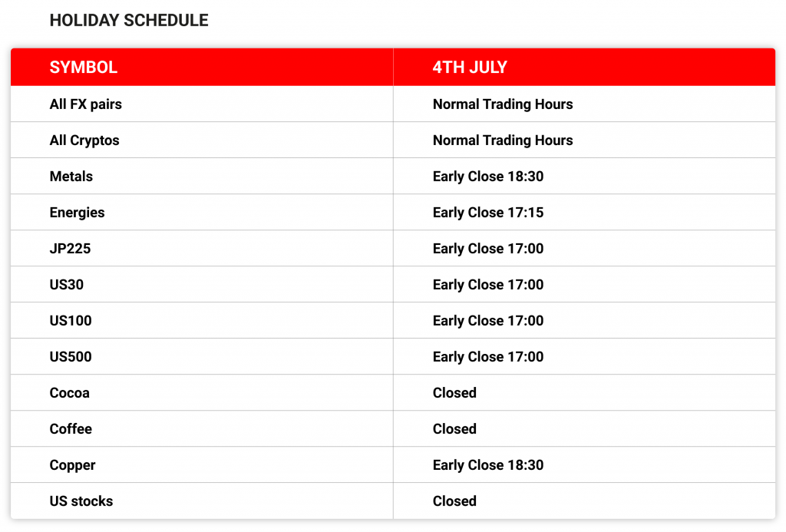Image resolution: width=786 pixels, height=532 pixels.
Task: Click Early Close 17:00 in JP225 row
Action: [x=488, y=249]
